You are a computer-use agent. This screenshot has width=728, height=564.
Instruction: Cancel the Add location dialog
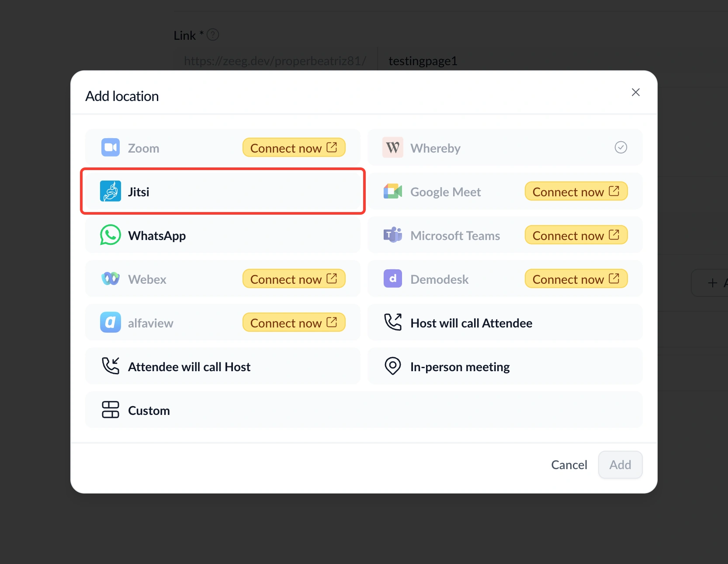[x=569, y=465]
